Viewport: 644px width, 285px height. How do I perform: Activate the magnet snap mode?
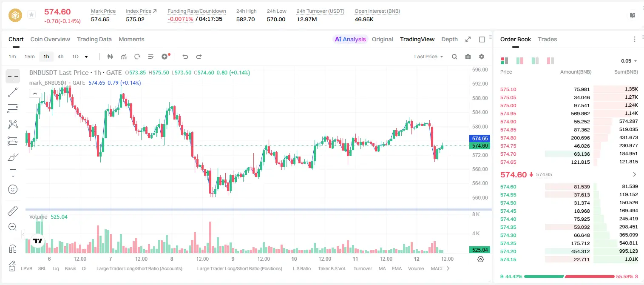pos(13,248)
